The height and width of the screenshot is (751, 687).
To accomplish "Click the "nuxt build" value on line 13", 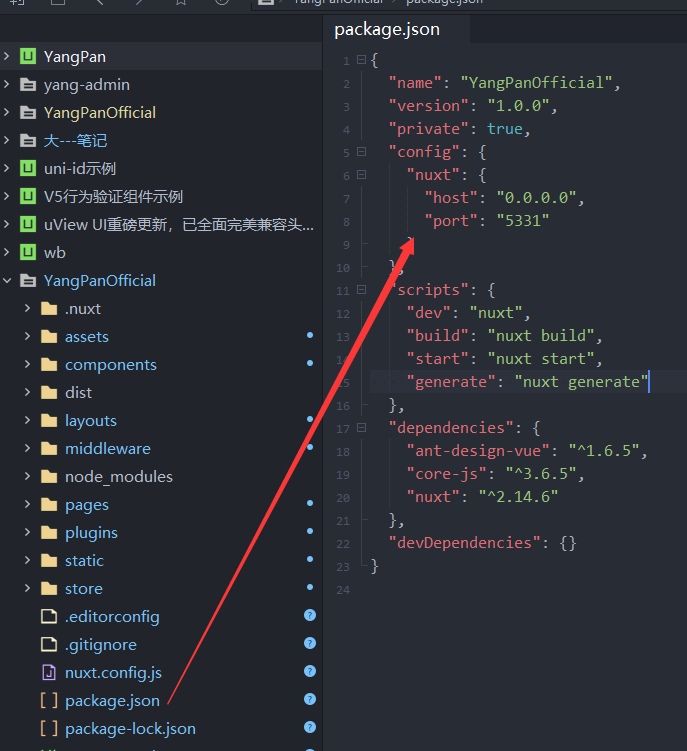I will [541, 336].
